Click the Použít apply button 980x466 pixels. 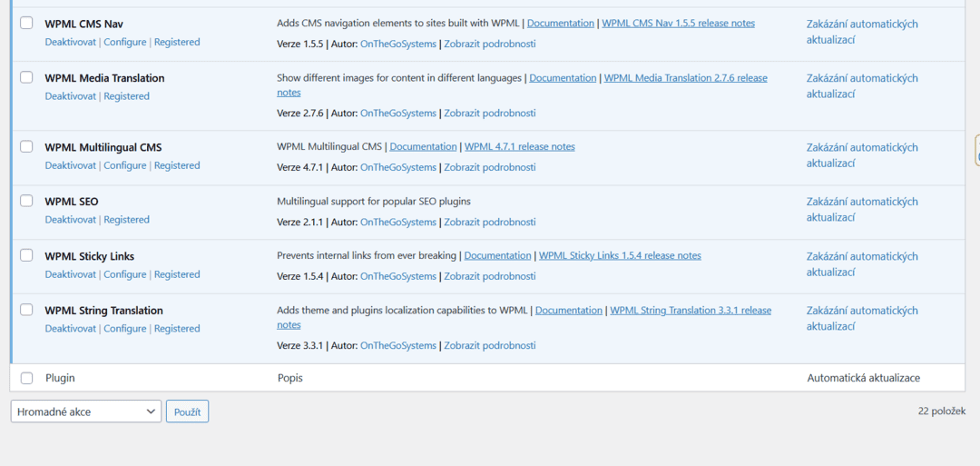187,411
